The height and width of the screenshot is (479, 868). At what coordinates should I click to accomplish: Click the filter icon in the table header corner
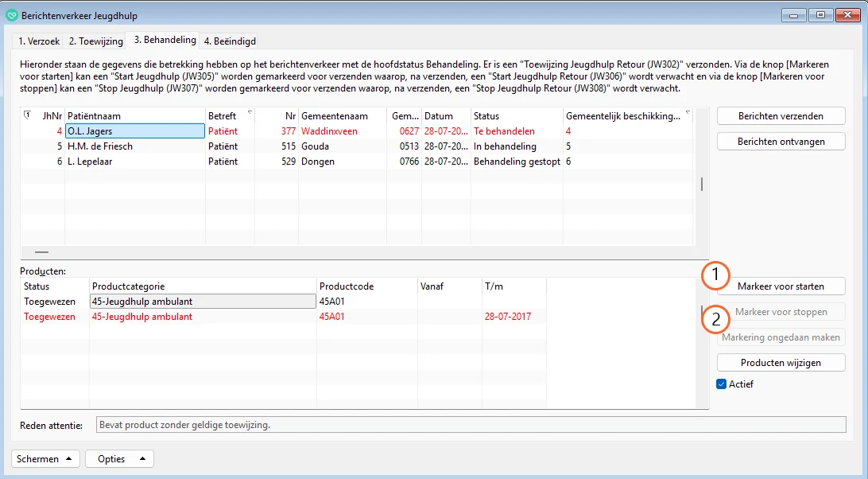click(x=27, y=115)
